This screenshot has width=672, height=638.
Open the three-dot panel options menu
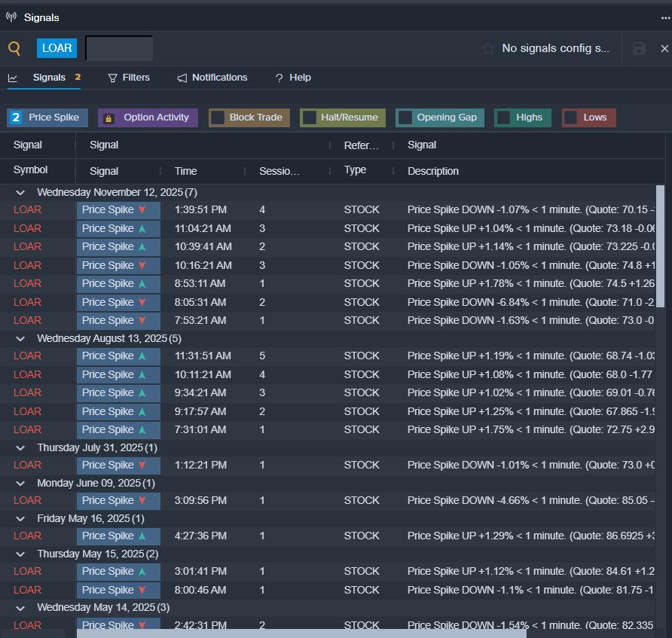click(x=664, y=17)
